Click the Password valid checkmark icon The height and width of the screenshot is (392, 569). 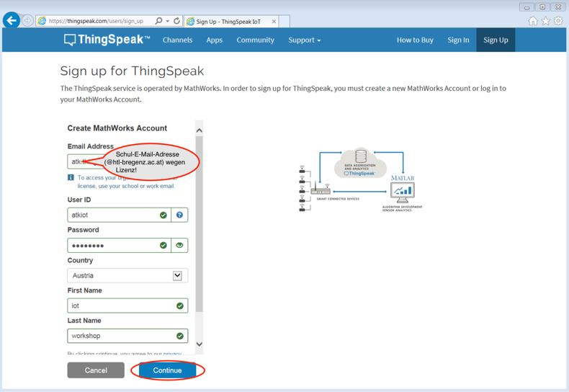pos(163,246)
